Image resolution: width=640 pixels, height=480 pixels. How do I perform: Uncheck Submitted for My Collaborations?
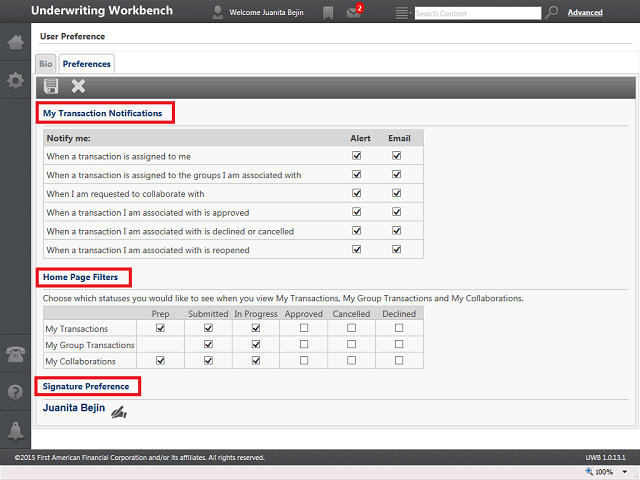point(208,360)
